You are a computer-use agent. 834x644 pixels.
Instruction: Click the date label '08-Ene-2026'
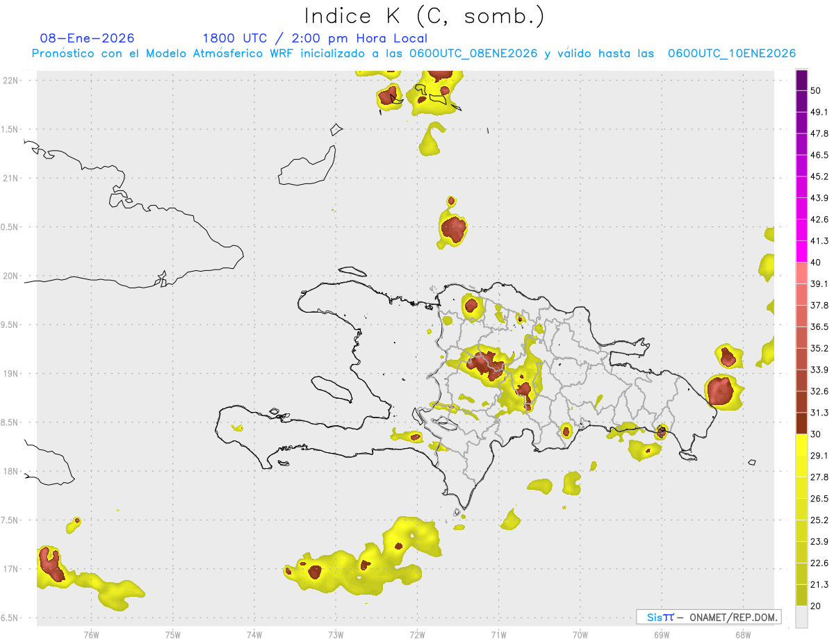(88, 38)
